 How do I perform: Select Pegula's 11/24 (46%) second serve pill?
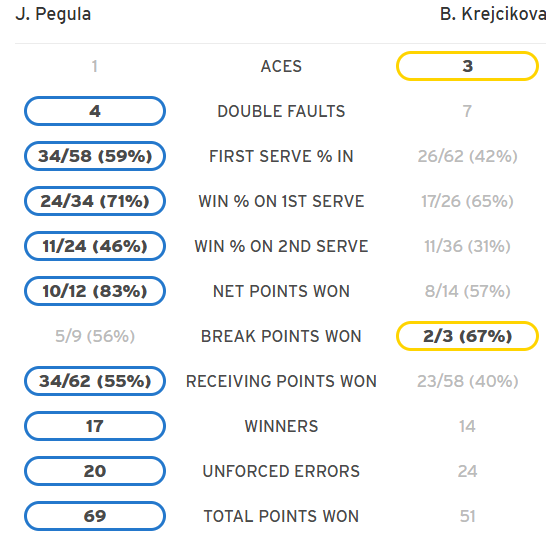95,246
